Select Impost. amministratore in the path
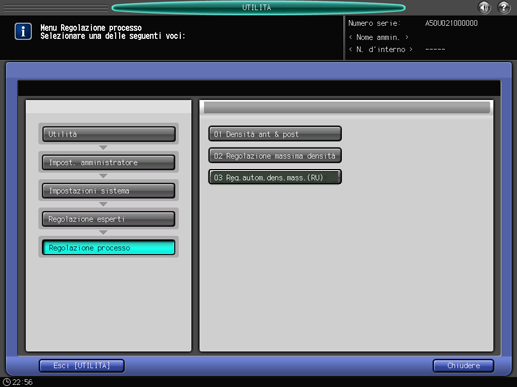 pos(109,162)
